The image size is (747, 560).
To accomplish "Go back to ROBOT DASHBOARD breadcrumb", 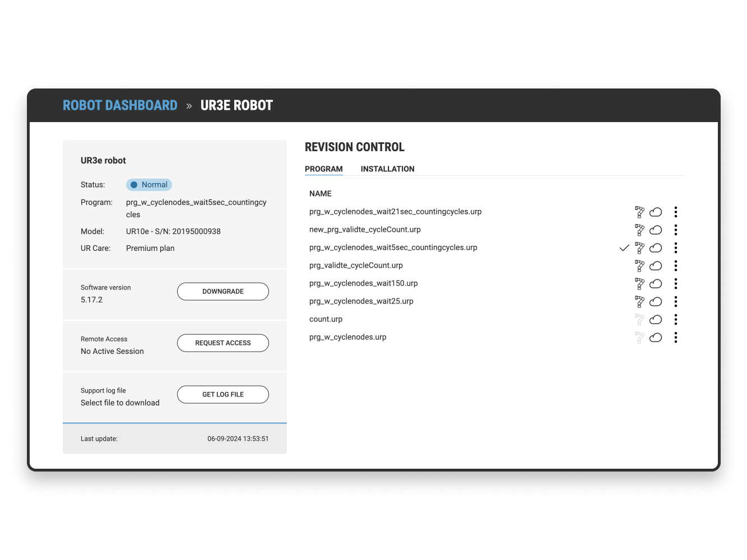I will point(120,105).
